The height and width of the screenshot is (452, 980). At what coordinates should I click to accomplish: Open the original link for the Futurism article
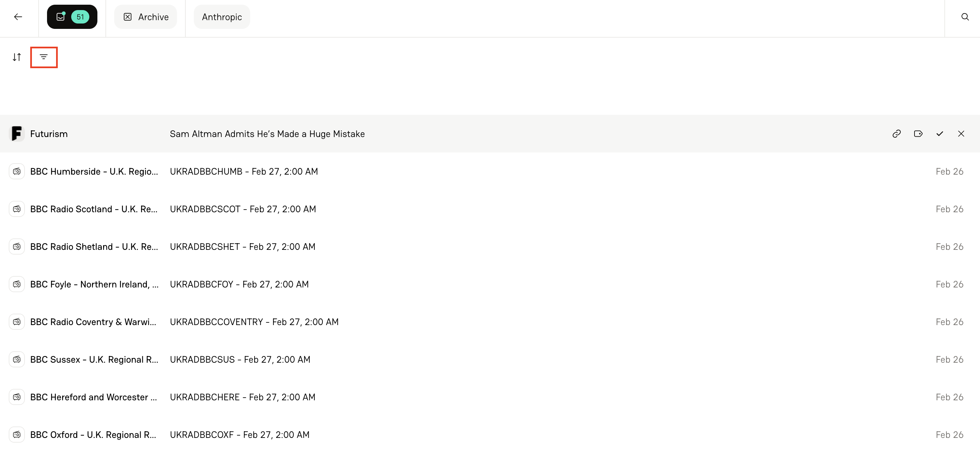point(897,134)
